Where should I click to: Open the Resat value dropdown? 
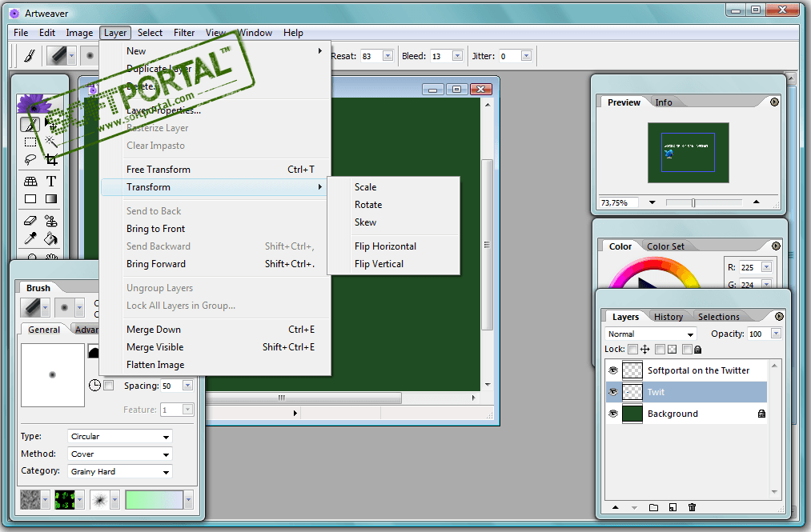click(387, 56)
